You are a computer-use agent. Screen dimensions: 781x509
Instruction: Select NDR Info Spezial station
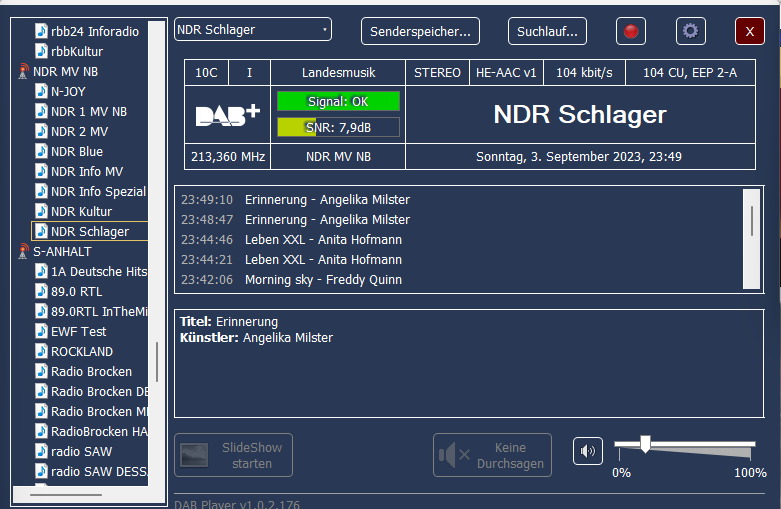click(x=98, y=191)
